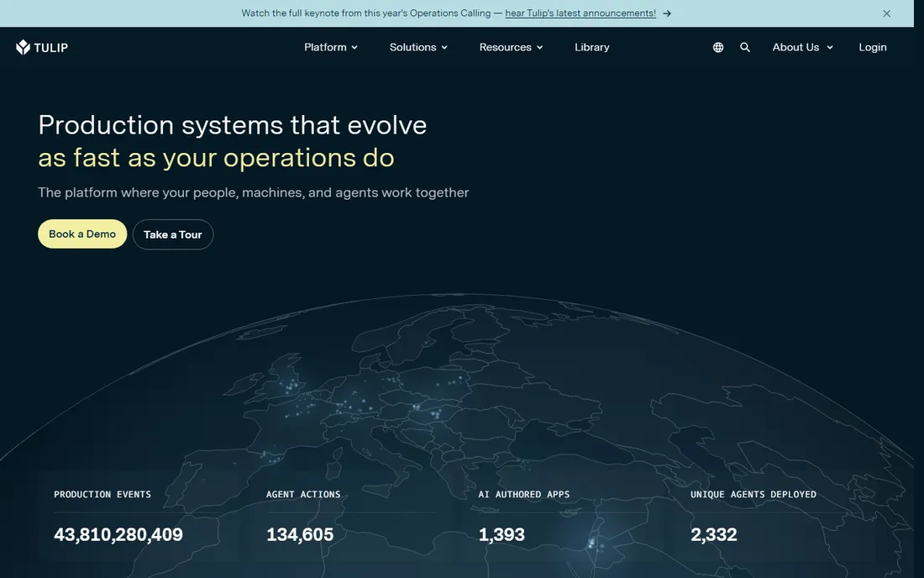Expand the Solutions dropdown chevron

click(x=444, y=48)
